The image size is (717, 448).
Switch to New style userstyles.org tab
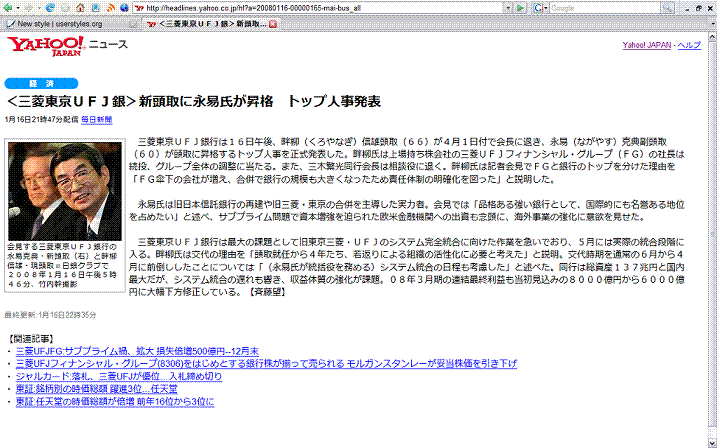[71, 24]
